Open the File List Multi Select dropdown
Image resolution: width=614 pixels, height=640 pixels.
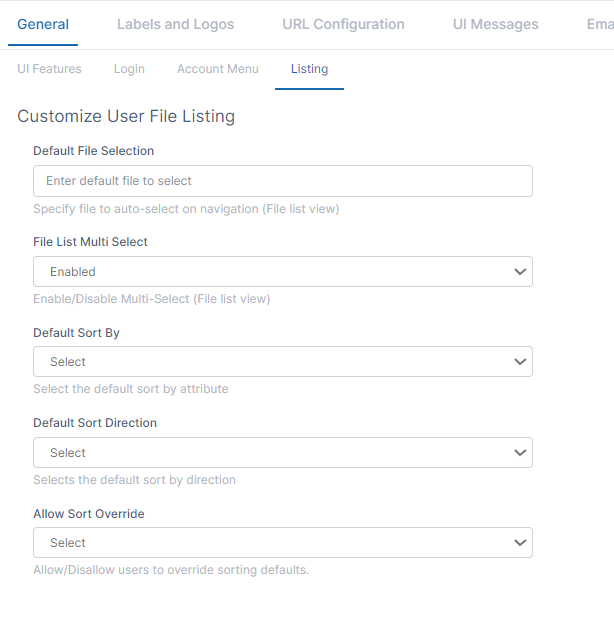click(x=270, y=272)
